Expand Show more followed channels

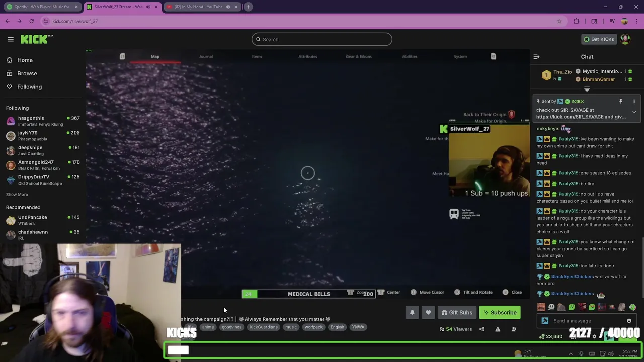pos(17,194)
